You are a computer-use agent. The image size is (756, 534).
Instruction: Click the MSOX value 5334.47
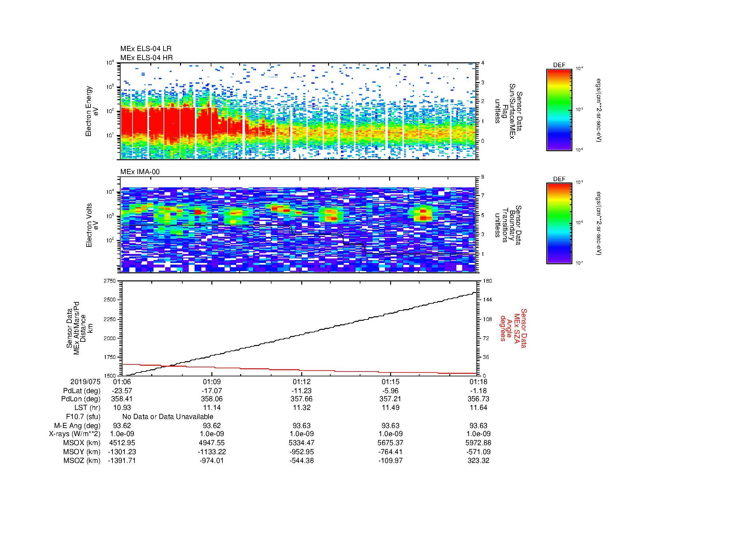pyautogui.click(x=301, y=443)
